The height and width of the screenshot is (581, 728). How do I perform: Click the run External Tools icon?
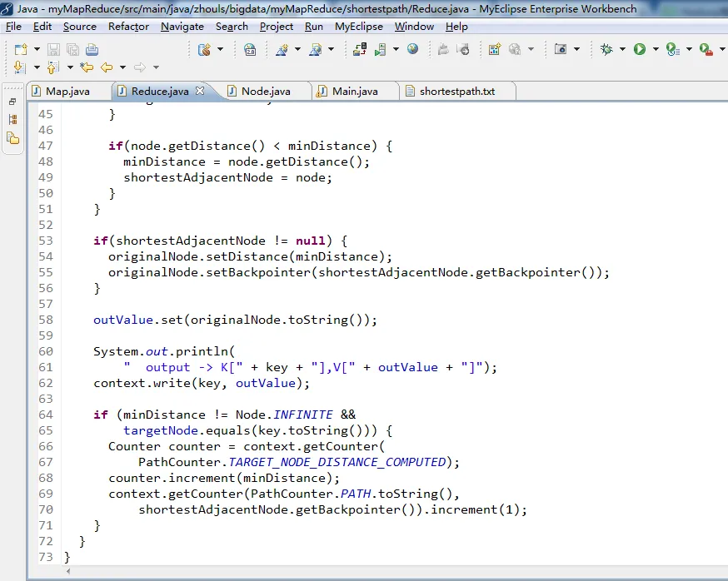click(706, 49)
